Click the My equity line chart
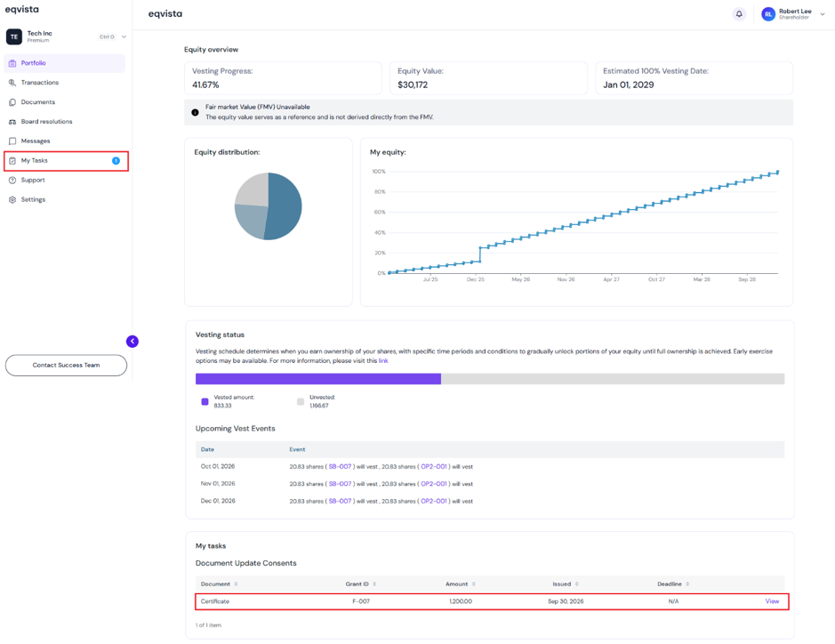 pos(583,222)
